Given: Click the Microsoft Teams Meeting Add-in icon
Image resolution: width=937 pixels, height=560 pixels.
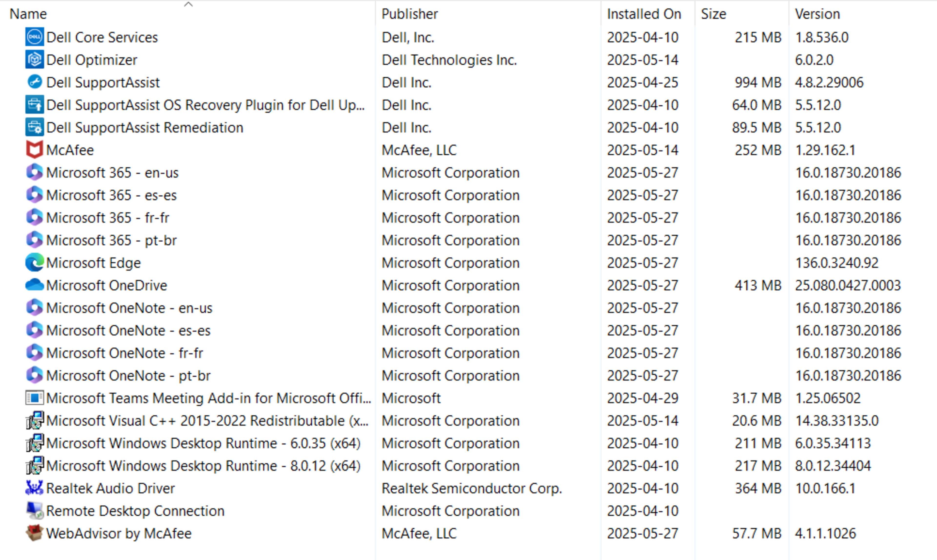Looking at the screenshot, I should [x=34, y=398].
